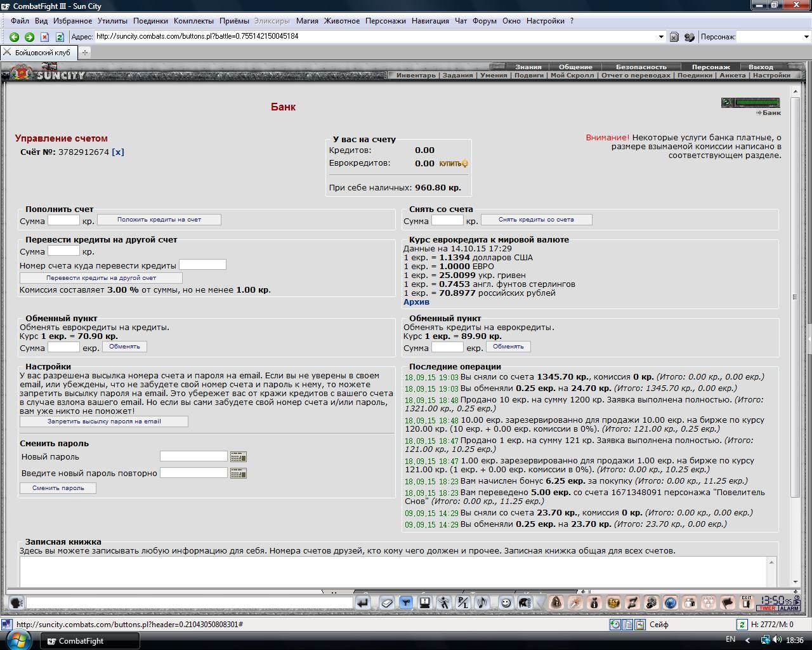812x650 pixels.
Task: Click the blue globe icon in bottom toolbar
Action: pos(671,602)
